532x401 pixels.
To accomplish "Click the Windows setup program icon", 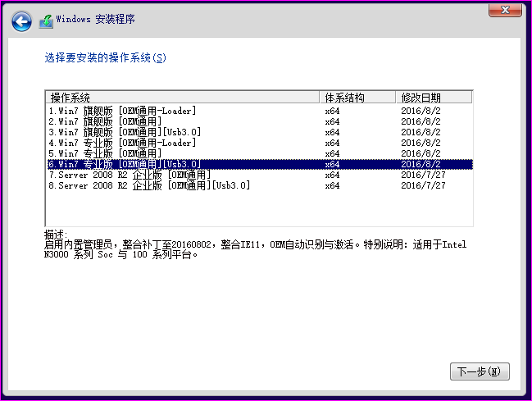I will (46, 21).
